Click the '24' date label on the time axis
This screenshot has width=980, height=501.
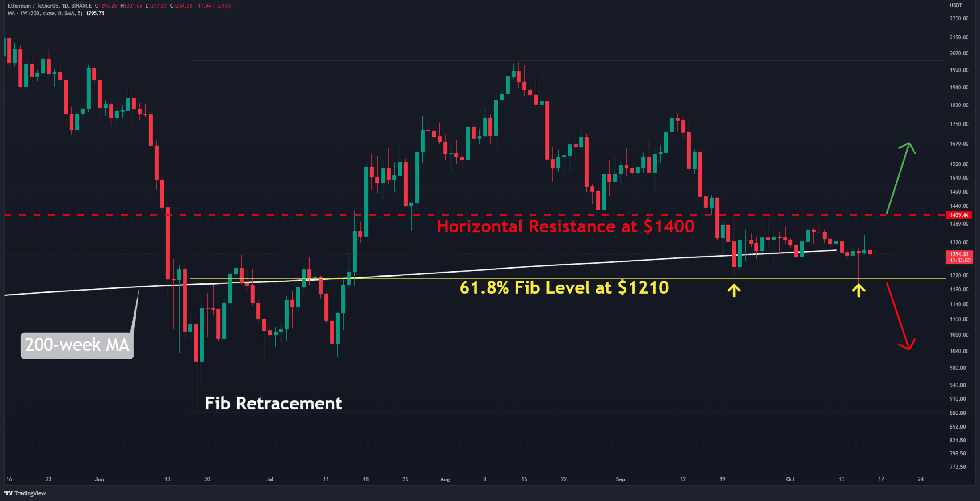(x=920, y=479)
